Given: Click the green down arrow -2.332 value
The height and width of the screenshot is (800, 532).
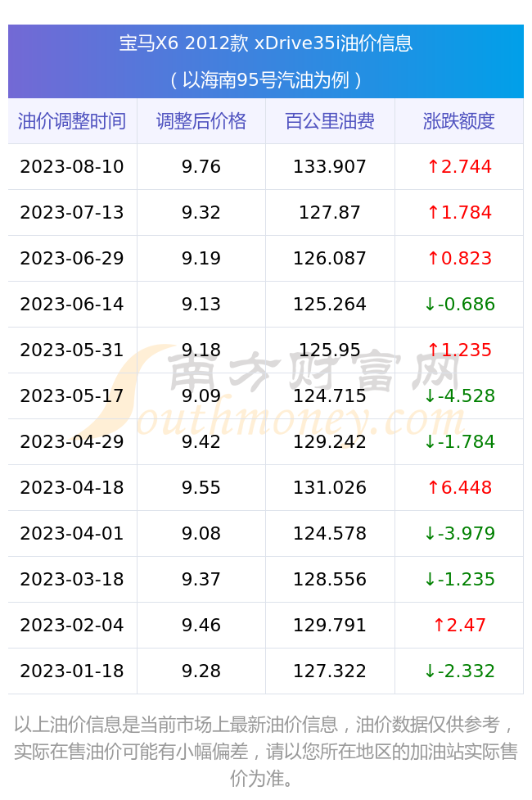Looking at the screenshot, I should (x=460, y=671).
